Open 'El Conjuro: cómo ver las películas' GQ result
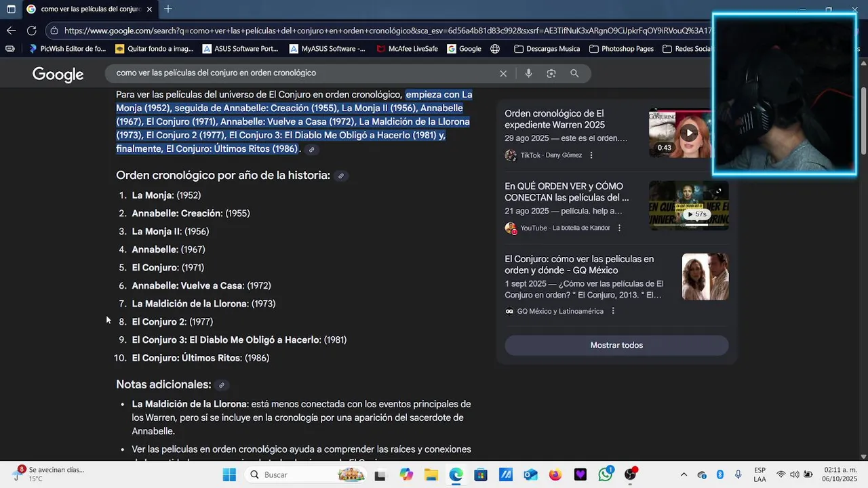 click(x=579, y=264)
